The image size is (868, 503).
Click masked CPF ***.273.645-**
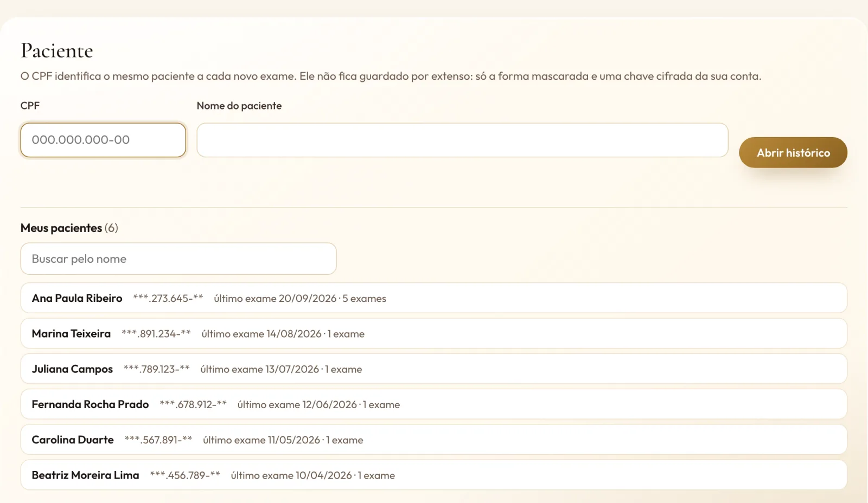[x=168, y=298]
